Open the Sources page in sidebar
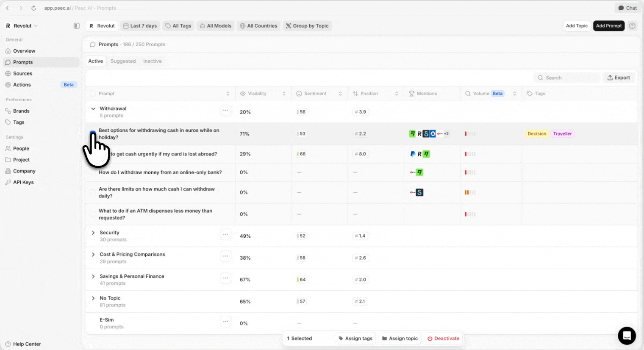The width and height of the screenshot is (644, 350). point(22,73)
